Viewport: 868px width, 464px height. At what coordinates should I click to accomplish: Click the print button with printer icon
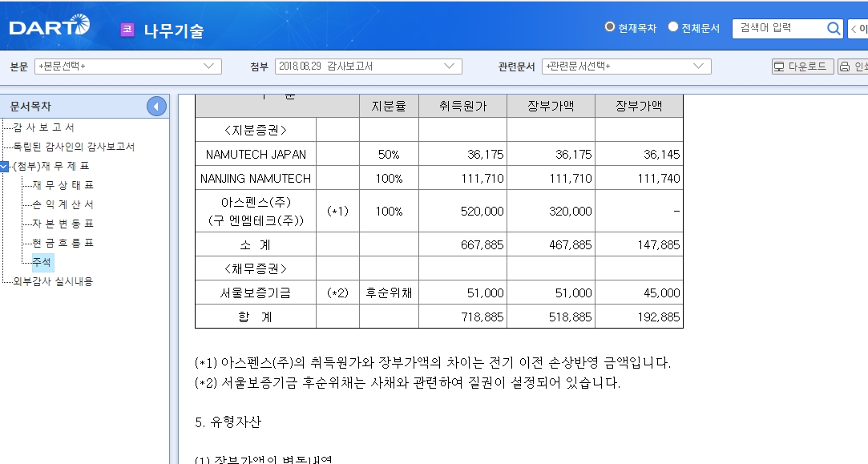pyautogui.click(x=853, y=67)
